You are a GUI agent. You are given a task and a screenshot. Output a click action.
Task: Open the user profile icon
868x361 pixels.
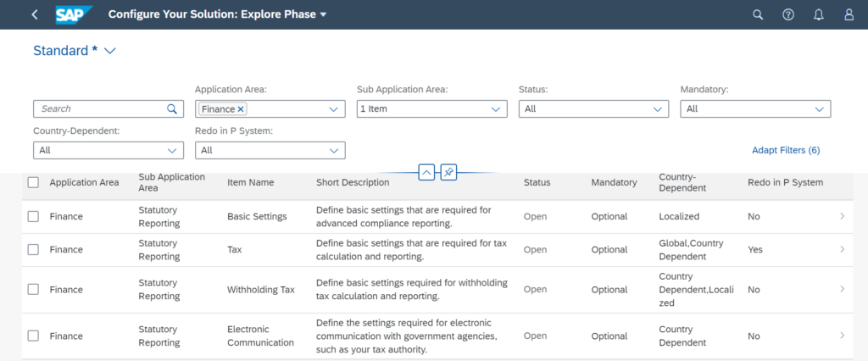849,15
